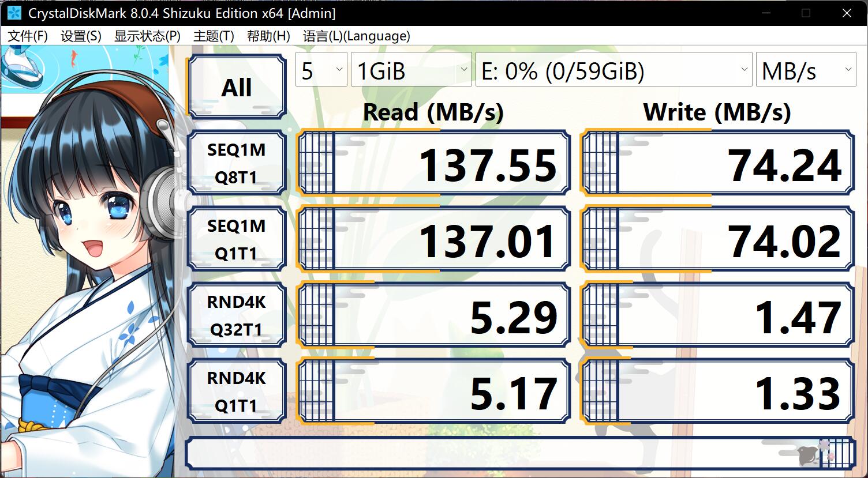Start the SEQ1M Q1T1 test
868x478 pixels.
[x=237, y=239]
